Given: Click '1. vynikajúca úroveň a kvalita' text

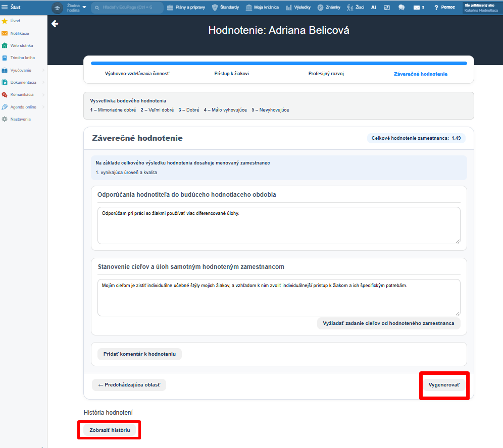Looking at the screenshot, I should pos(126,173).
